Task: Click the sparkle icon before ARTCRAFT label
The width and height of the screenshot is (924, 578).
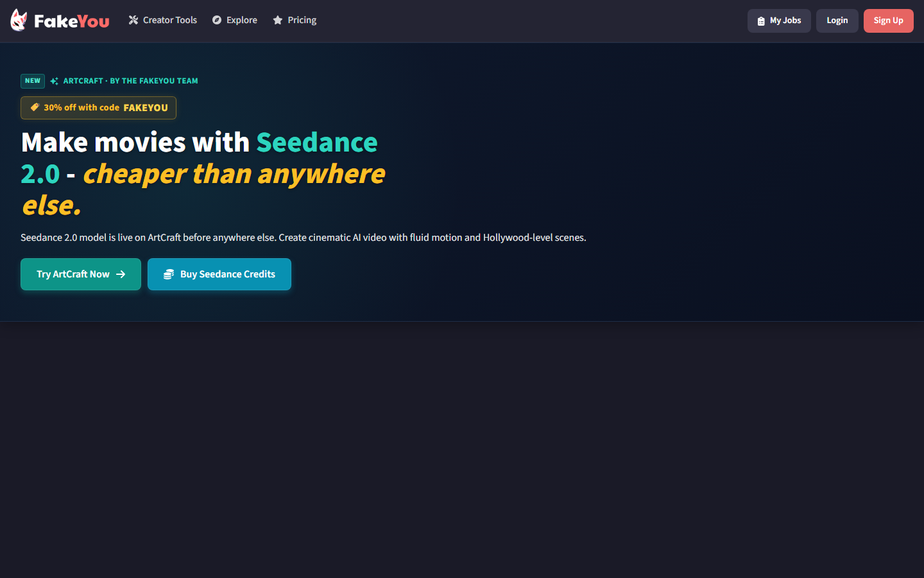Action: click(x=55, y=81)
